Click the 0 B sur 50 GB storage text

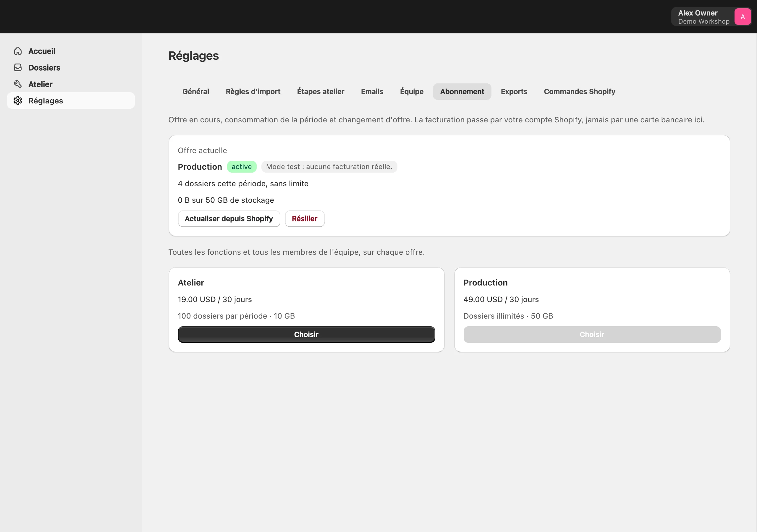(x=226, y=200)
